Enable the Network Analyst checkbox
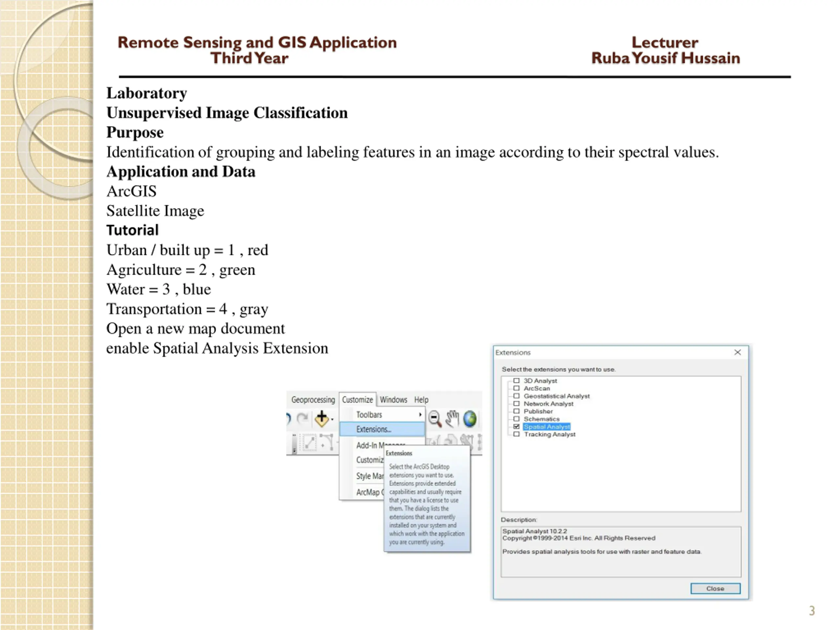This screenshot has height=630, width=840. click(516, 403)
